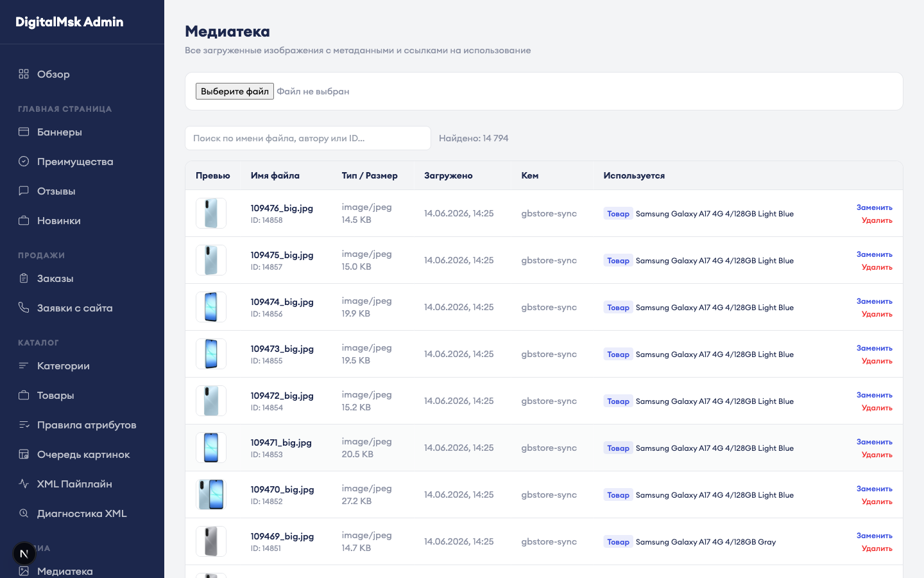
Task: Click the Заявки с сайта phone icon
Action: click(24, 308)
